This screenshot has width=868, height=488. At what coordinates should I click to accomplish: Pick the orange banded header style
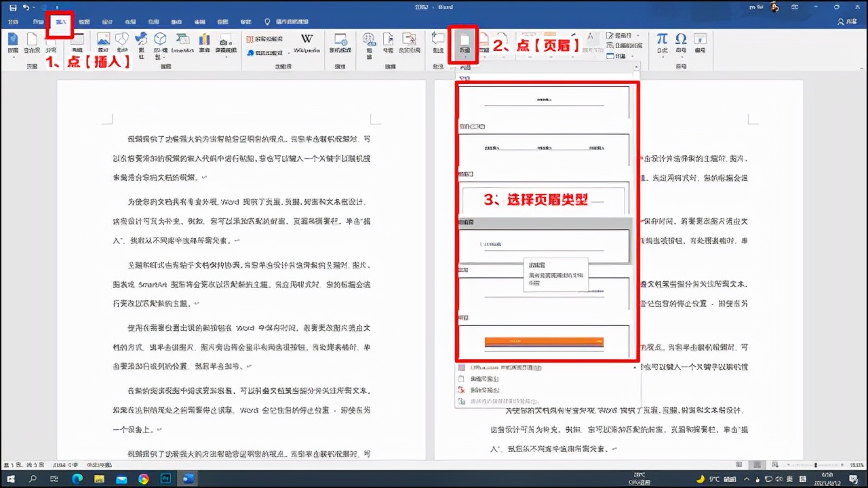[x=546, y=342]
